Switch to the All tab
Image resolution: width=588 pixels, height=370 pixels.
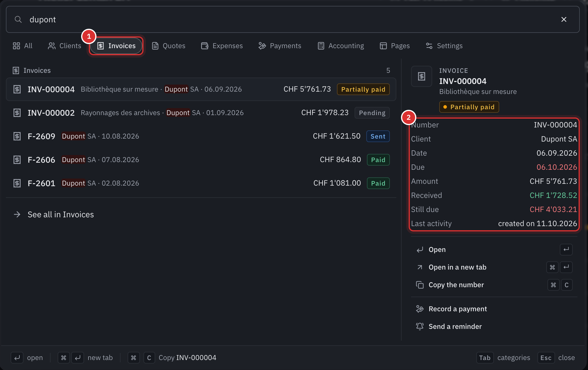(23, 46)
